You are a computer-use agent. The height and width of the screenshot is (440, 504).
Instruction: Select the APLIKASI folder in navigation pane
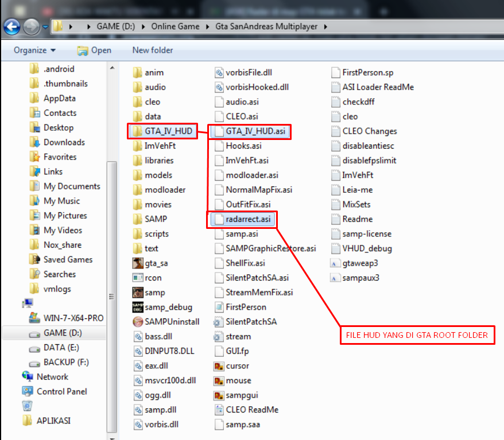46,420
